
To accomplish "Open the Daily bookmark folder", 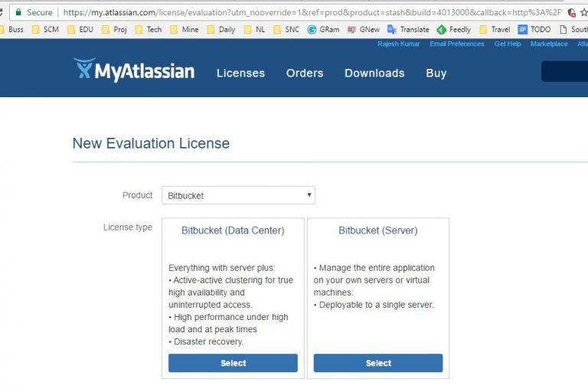I will coord(221,29).
